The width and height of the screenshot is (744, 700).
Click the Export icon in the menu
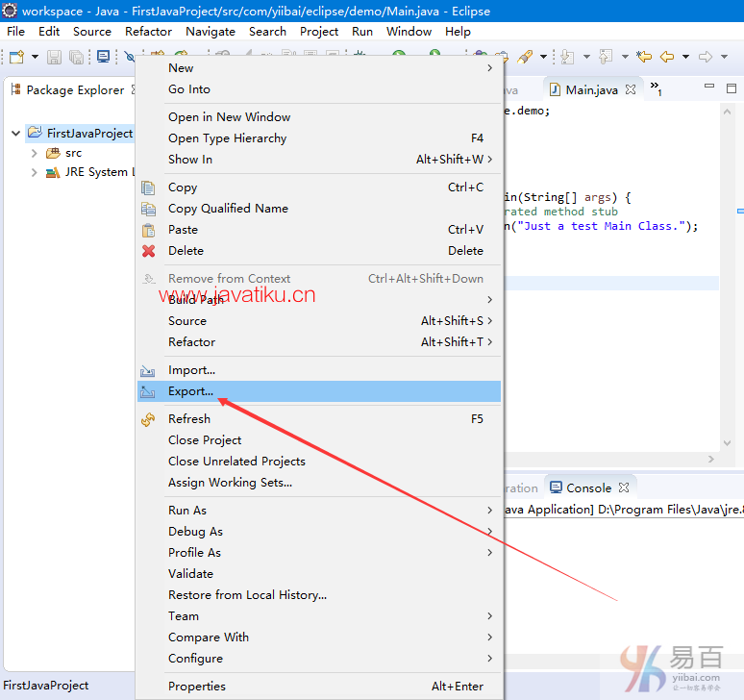pyautogui.click(x=148, y=392)
